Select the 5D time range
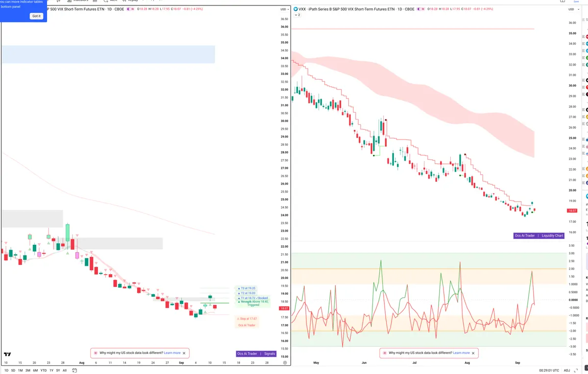Viewport: 588px width, 374px height. coord(13,371)
